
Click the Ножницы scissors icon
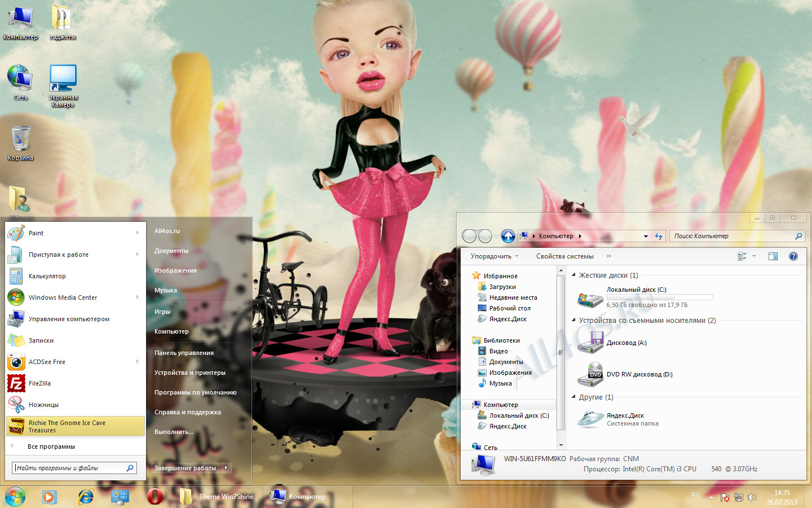click(x=16, y=405)
